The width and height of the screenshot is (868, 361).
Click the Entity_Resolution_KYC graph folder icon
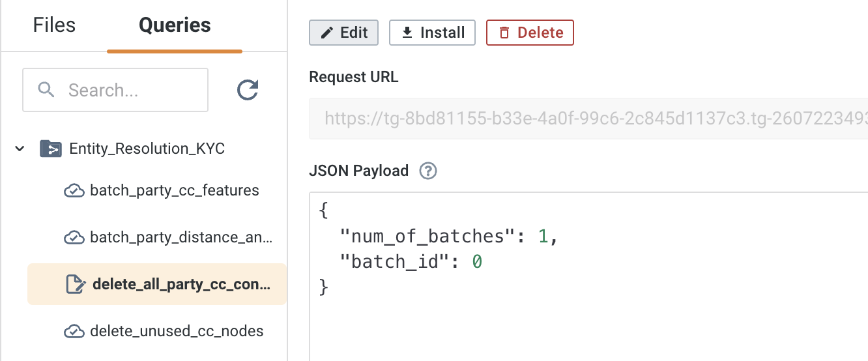(x=50, y=149)
